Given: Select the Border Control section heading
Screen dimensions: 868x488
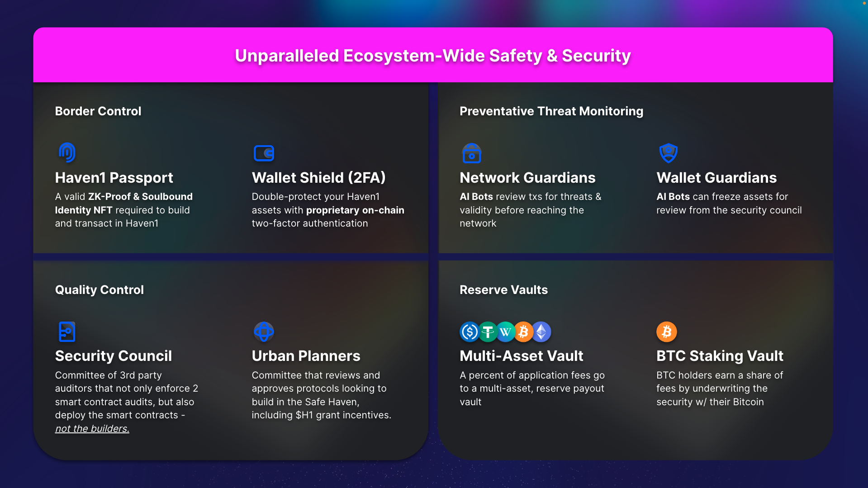Looking at the screenshot, I should (98, 111).
